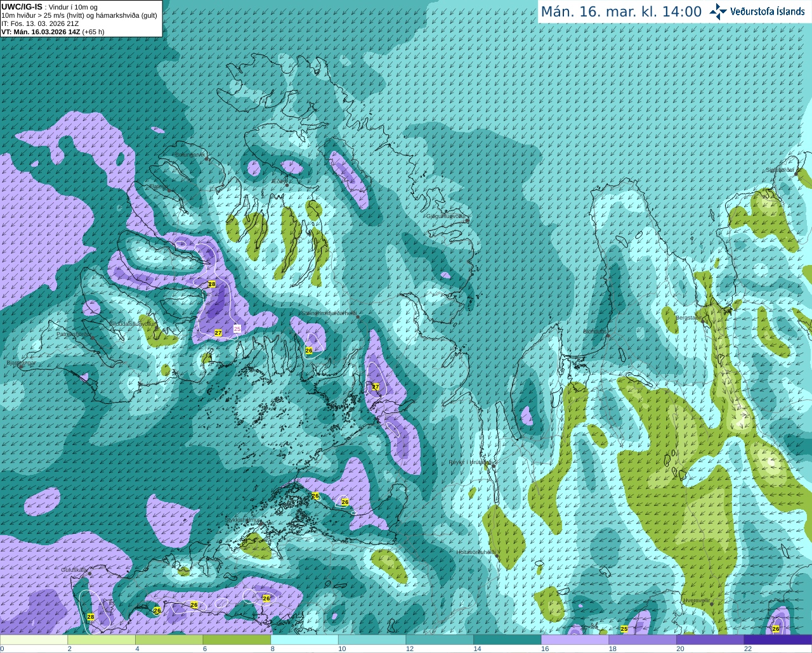Click the Reykir í Hrútafirði station label
812x653 pixels.
[470, 462]
